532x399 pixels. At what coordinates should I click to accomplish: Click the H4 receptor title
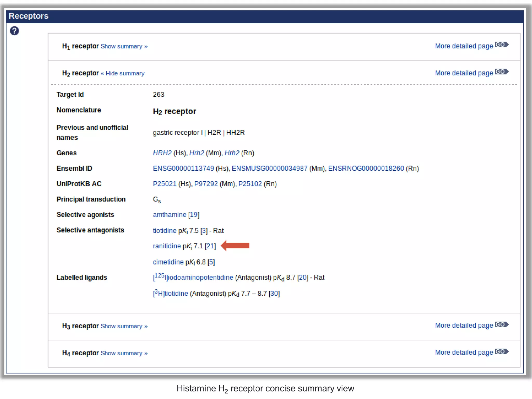click(x=80, y=353)
